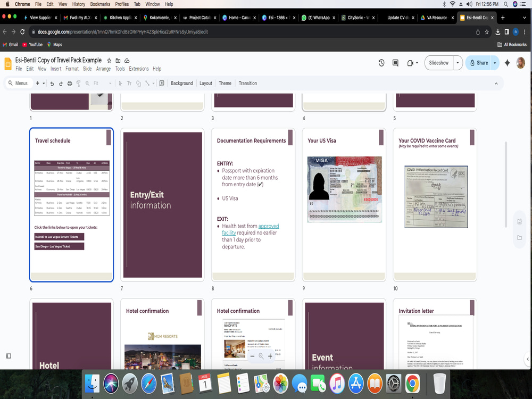Screen dimensions: 532x399
Task: Reload the browser page
Action: tap(22, 32)
